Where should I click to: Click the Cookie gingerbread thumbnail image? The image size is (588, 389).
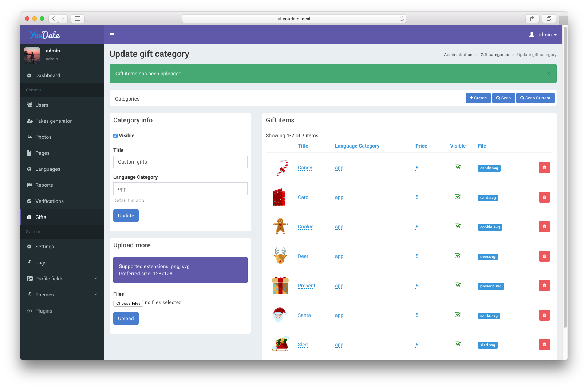pos(280,226)
